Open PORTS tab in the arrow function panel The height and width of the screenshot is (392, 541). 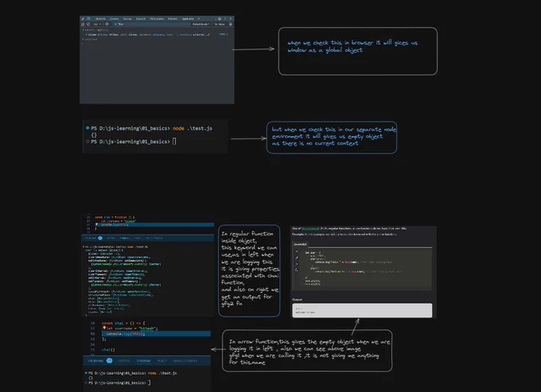pos(162,361)
